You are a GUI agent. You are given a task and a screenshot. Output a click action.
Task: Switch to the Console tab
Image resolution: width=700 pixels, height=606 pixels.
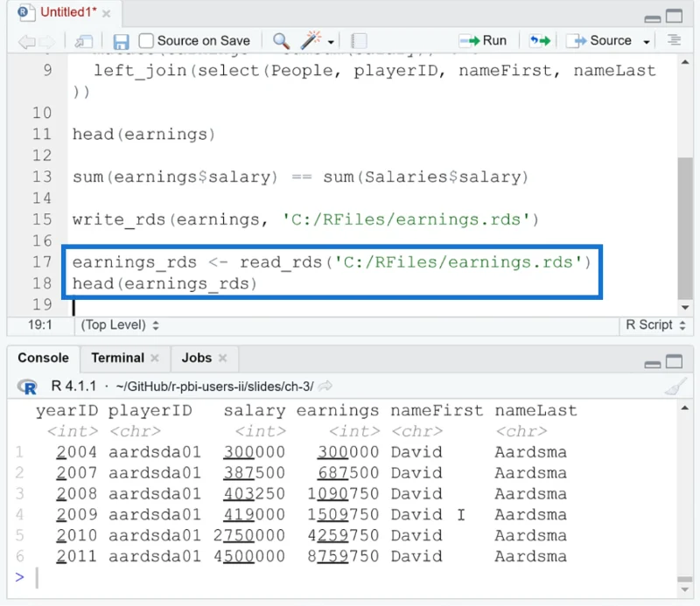click(x=43, y=358)
